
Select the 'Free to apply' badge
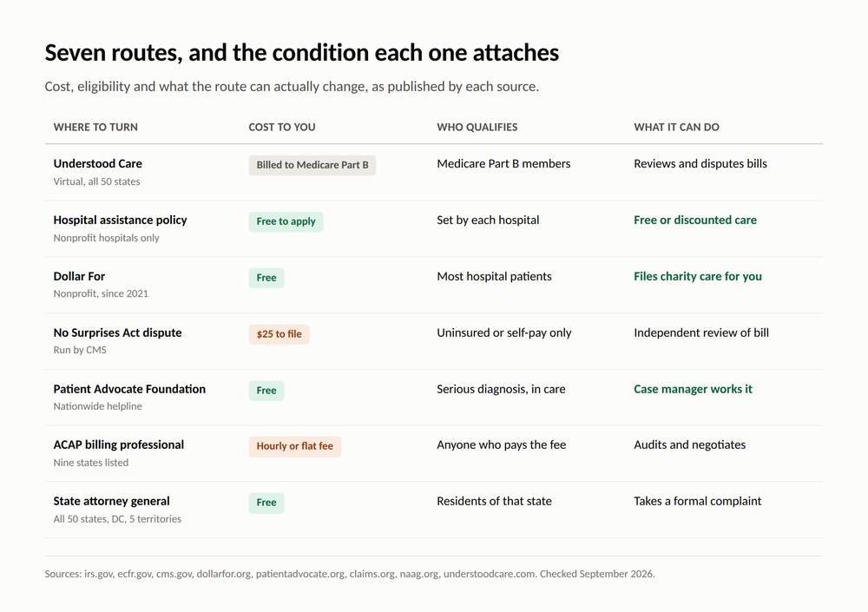(286, 221)
